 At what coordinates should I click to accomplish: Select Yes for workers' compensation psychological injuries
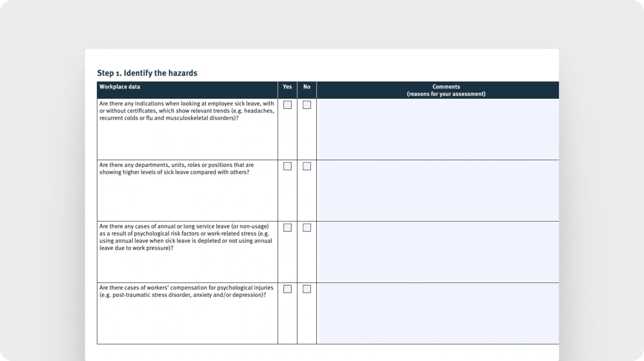(287, 289)
